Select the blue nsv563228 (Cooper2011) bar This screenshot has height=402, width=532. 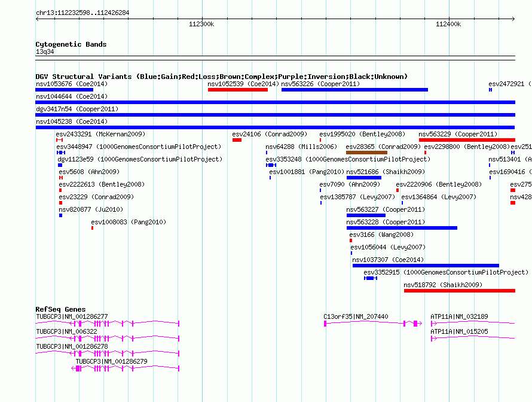point(402,228)
